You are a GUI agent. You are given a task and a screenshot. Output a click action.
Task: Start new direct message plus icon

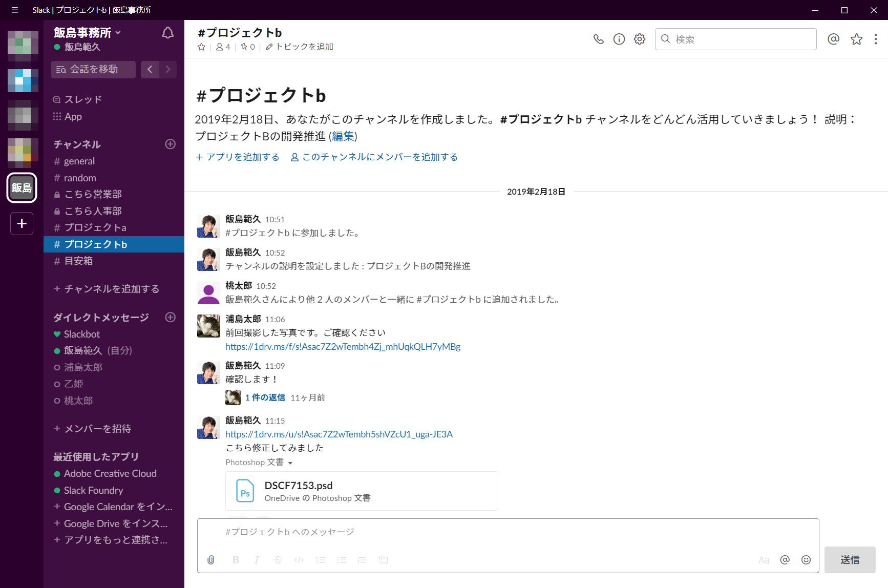click(171, 318)
